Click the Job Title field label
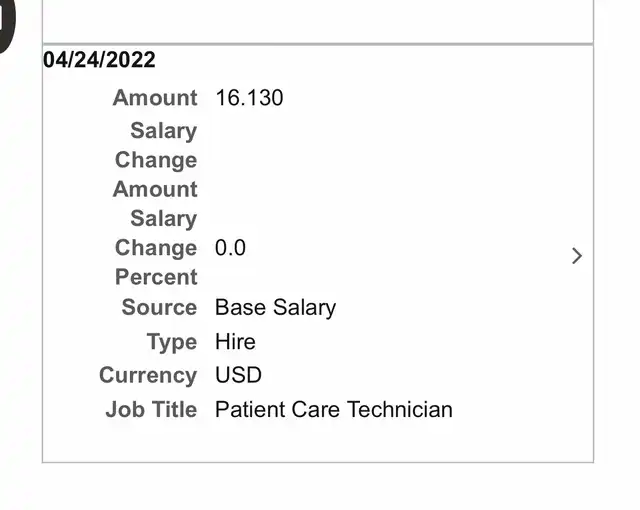 pyautogui.click(x=151, y=410)
